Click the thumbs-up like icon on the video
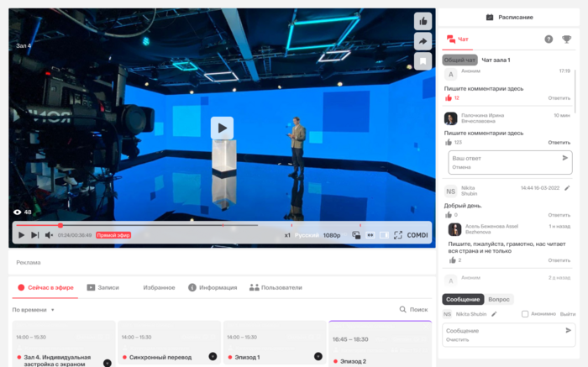The width and height of the screenshot is (588, 367). click(423, 21)
